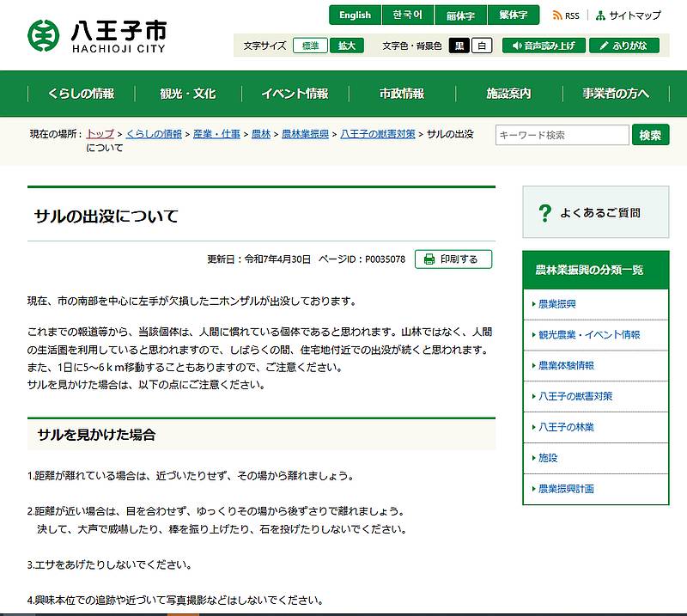
Task: Click the サルを見かけた場合 section heading
Action: [96, 435]
